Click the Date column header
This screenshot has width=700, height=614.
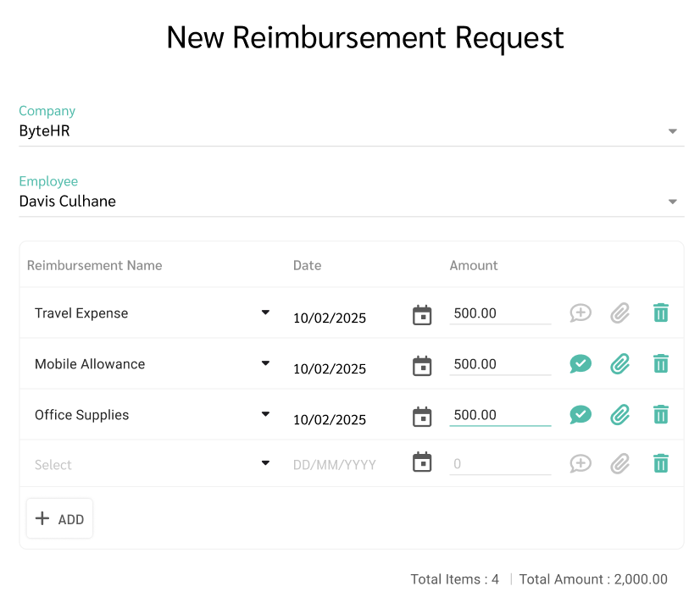click(x=307, y=265)
